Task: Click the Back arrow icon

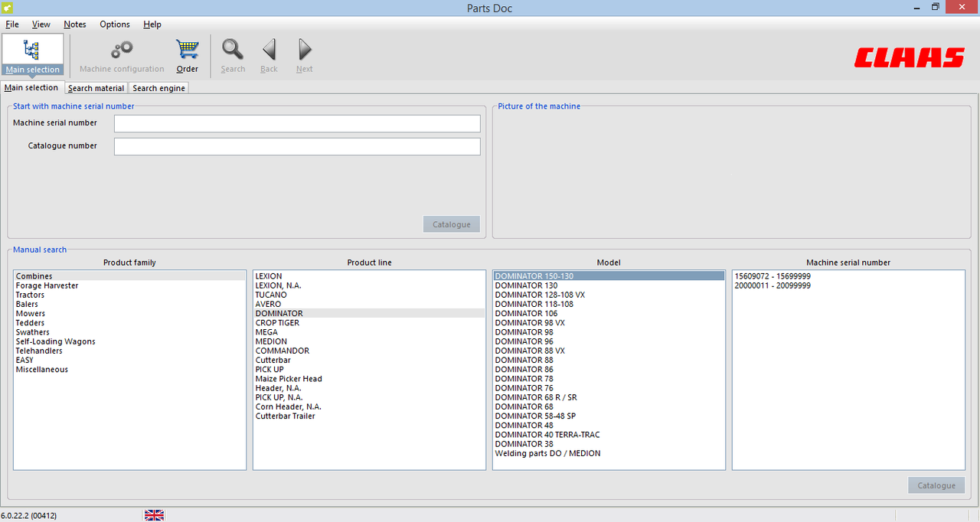Action: [269, 50]
